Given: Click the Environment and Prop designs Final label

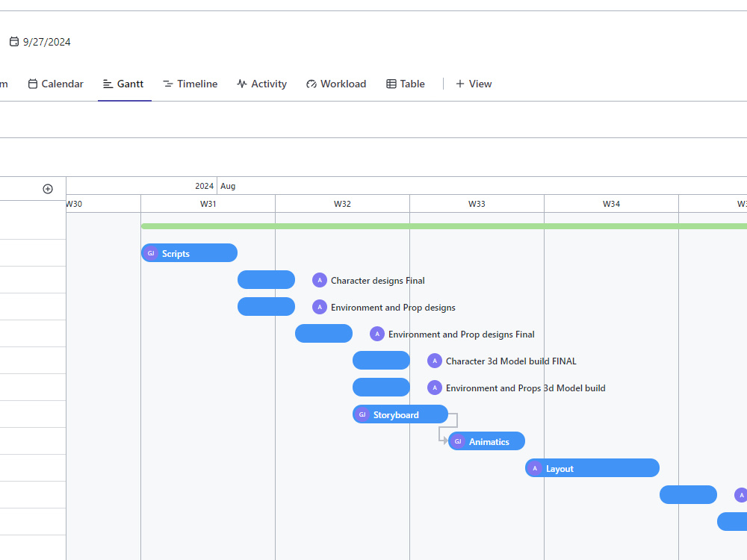Looking at the screenshot, I should (x=461, y=335).
